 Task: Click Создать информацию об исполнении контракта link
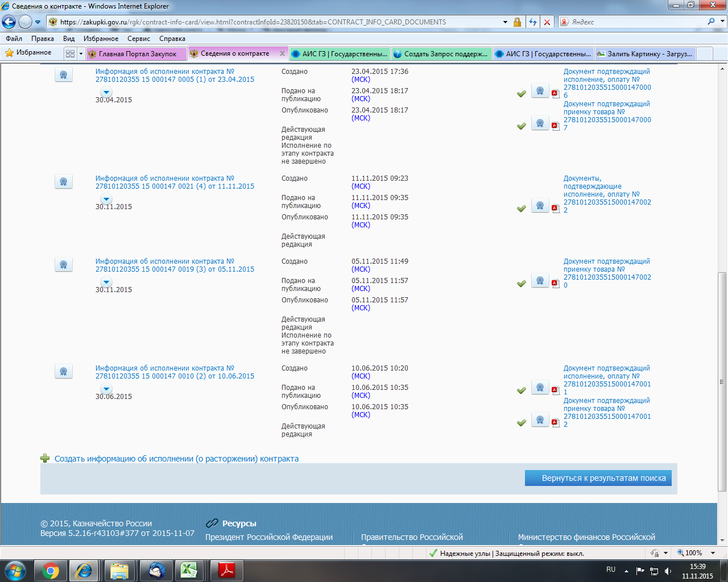[176, 459]
